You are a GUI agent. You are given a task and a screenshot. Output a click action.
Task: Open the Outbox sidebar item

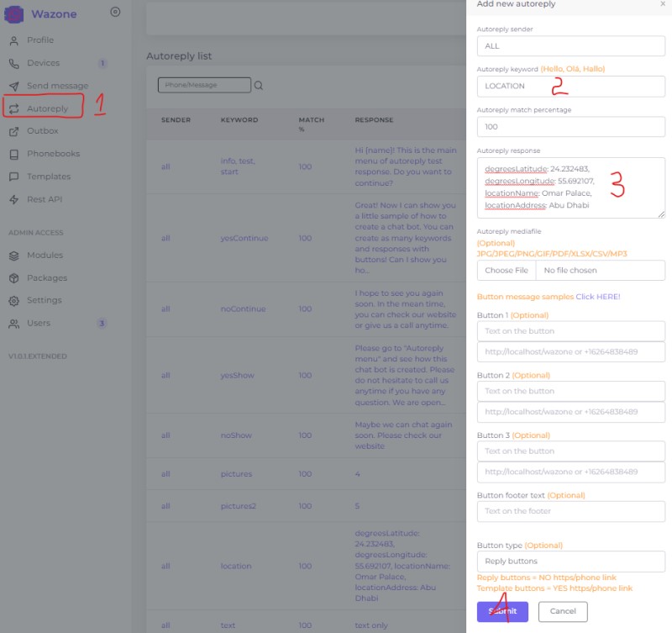(x=42, y=131)
